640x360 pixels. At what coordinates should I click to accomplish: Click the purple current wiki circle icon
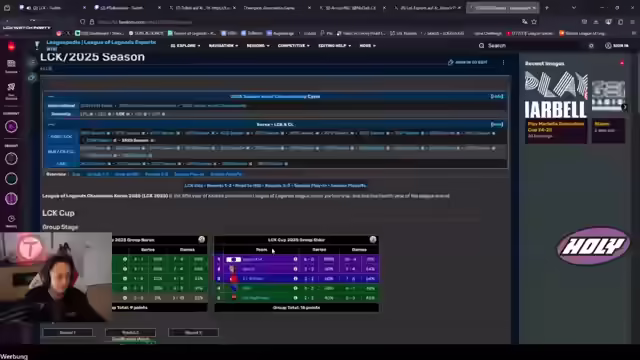(11, 127)
